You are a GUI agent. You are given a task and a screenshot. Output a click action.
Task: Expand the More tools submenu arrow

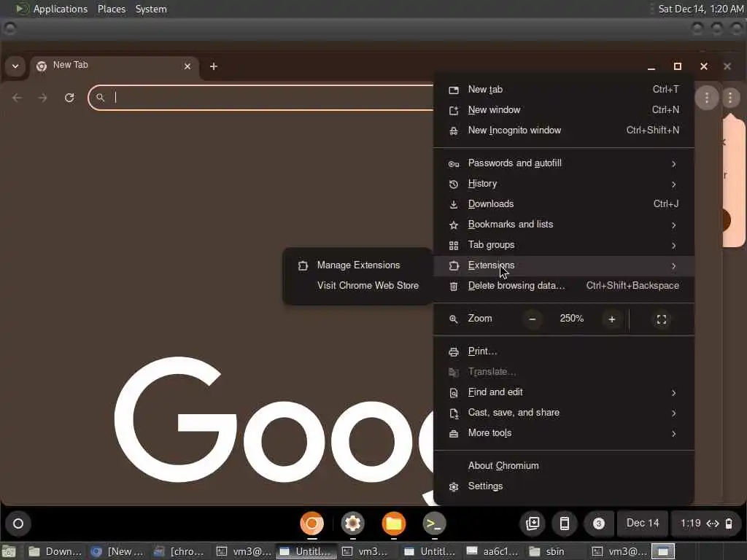[673, 434]
